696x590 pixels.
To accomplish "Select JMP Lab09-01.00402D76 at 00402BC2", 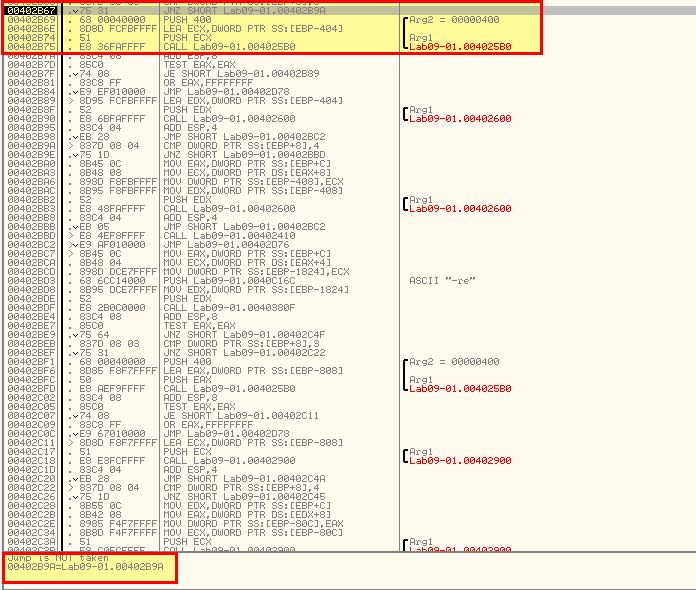I will (x=226, y=245).
